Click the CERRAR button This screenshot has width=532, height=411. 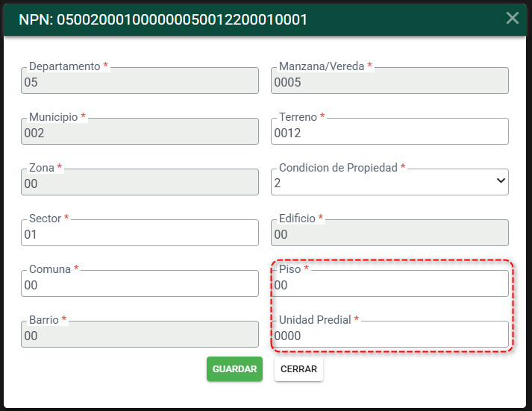tap(298, 368)
